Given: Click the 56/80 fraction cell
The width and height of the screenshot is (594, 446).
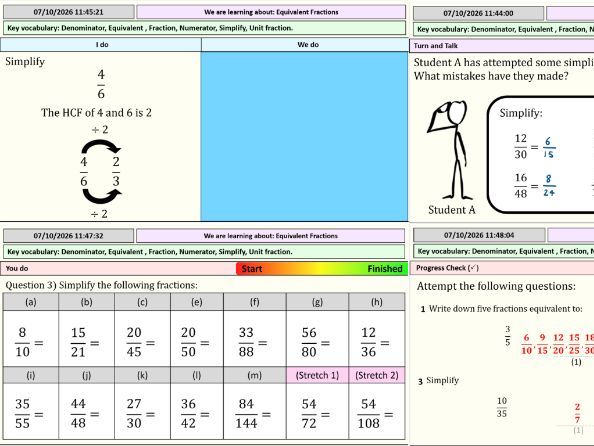Looking at the screenshot, I should (317, 338).
